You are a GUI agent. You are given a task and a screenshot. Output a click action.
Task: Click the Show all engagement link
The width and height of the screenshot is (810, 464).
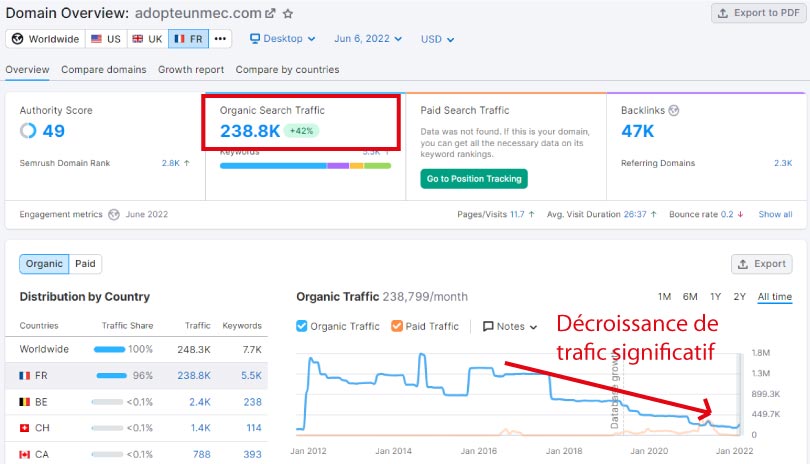tap(775, 214)
